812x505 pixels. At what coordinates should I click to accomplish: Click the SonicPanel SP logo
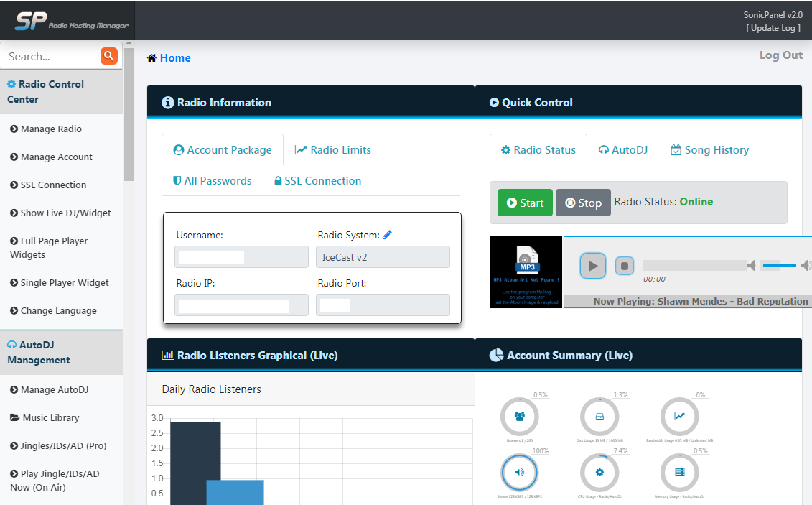[x=72, y=22]
